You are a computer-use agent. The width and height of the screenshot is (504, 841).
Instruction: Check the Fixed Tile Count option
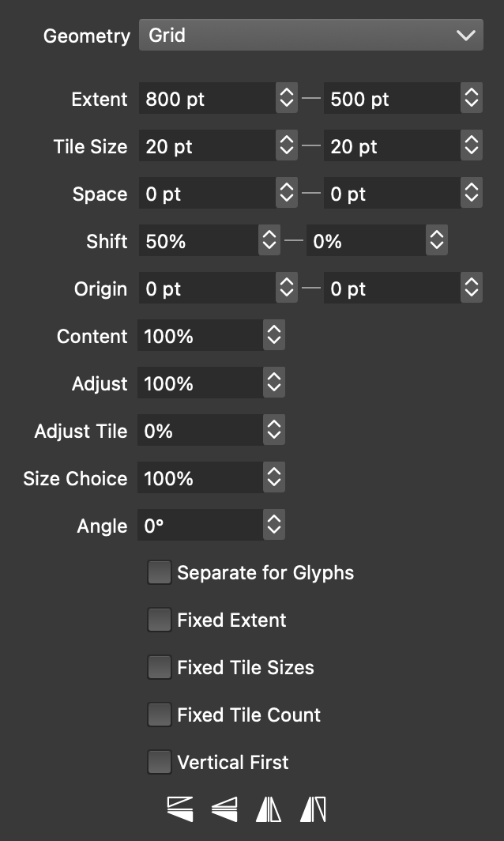pyautogui.click(x=160, y=715)
